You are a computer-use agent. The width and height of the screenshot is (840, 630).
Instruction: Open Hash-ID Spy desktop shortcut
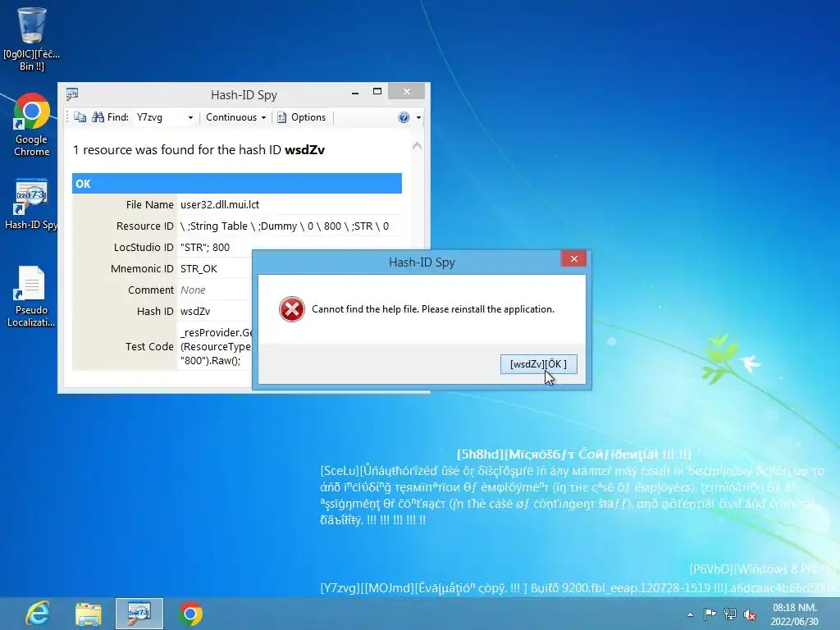coord(32,204)
